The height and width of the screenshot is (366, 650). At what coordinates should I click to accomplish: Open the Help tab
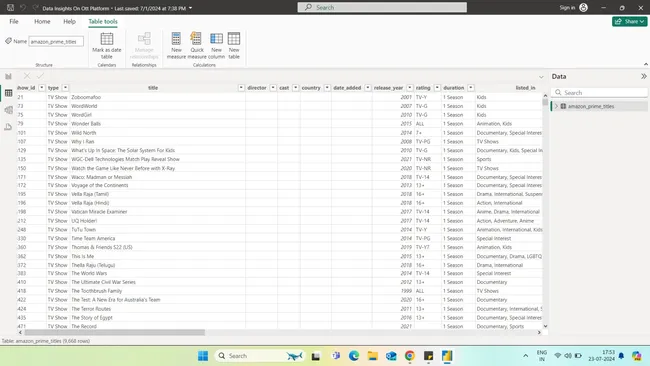(69, 21)
